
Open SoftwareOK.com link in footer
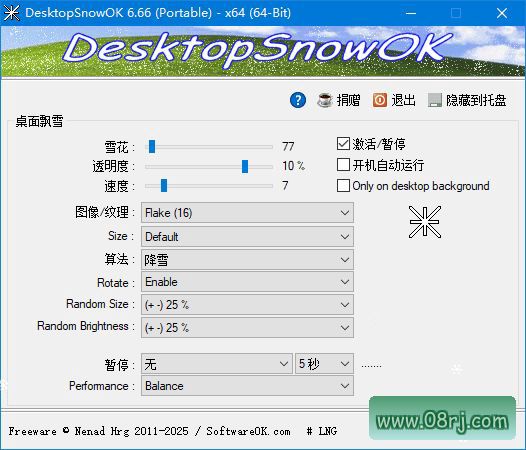[x=248, y=431]
